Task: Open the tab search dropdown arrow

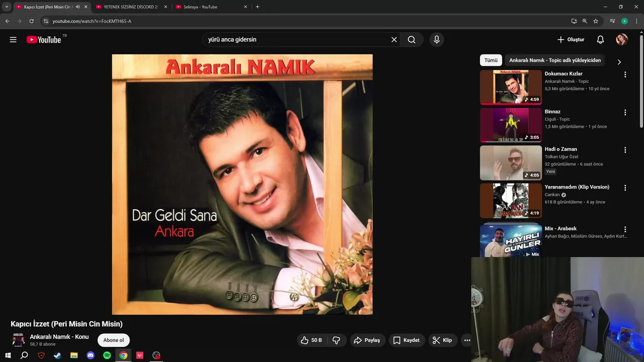Action: tap(7, 7)
